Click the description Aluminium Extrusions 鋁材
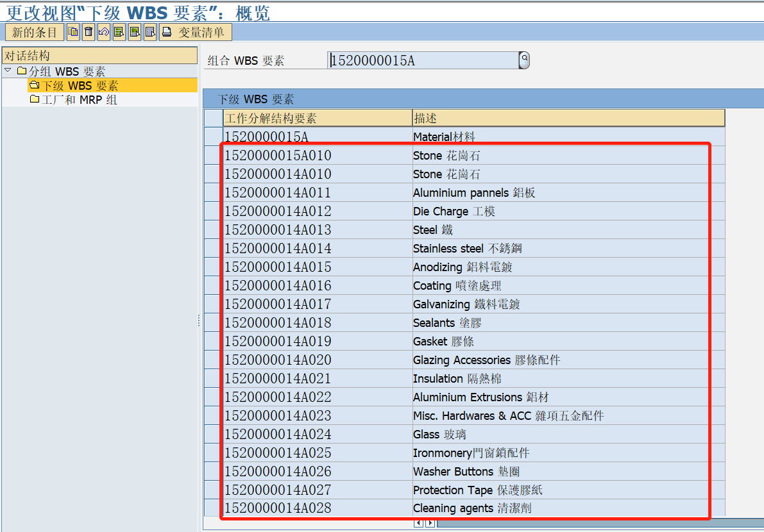Viewport: 764px width, 532px height. point(481,397)
